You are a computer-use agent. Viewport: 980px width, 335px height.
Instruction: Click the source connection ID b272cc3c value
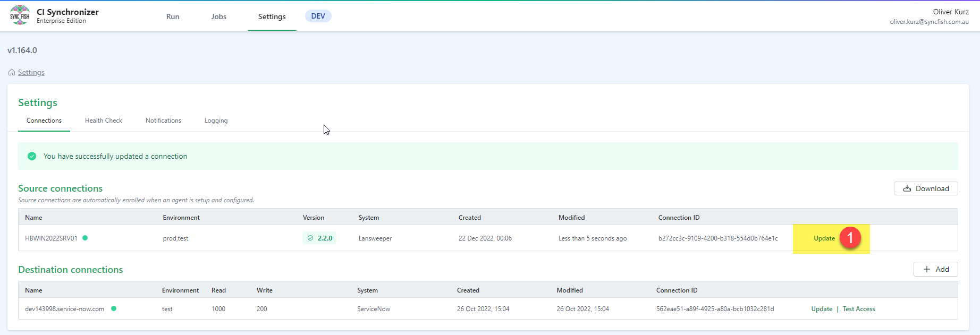click(x=718, y=238)
